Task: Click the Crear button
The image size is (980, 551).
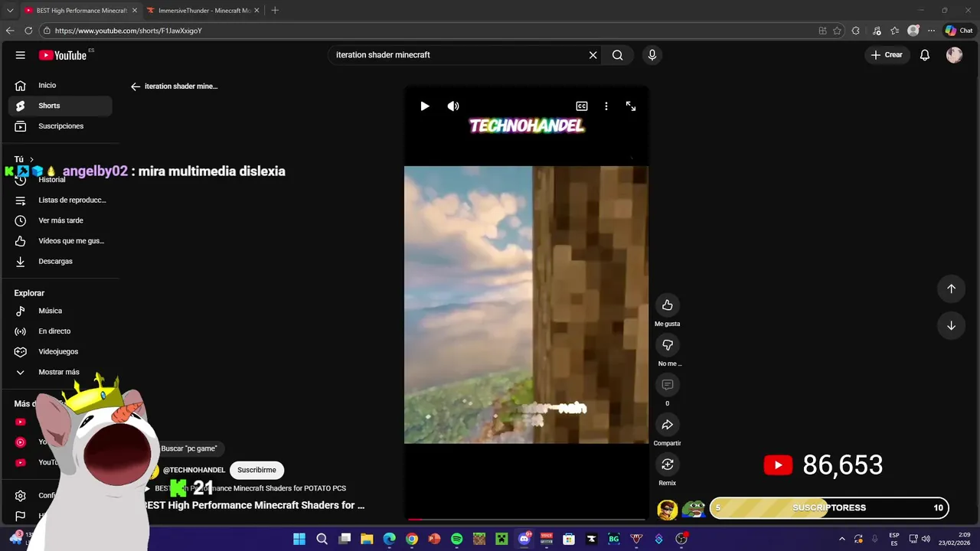Action: click(887, 55)
